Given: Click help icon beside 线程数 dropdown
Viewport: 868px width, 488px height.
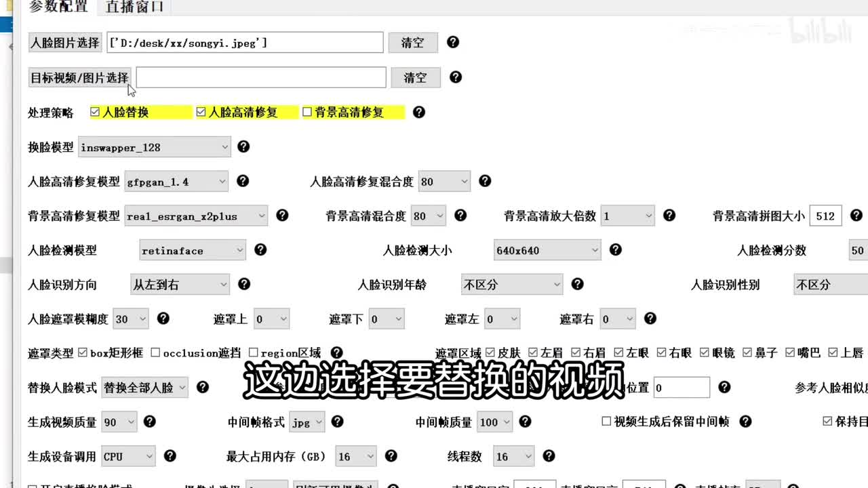Looking at the screenshot, I should 549,456.
